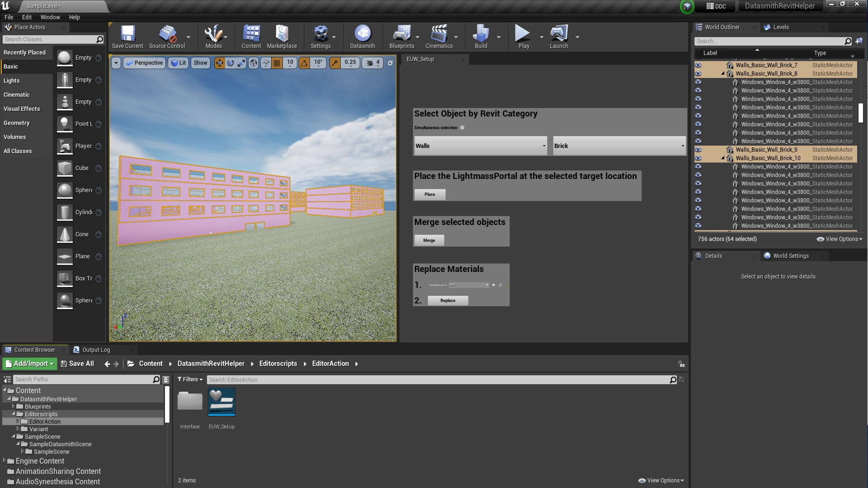Open the Window menu
The image size is (868, 488).
(50, 17)
